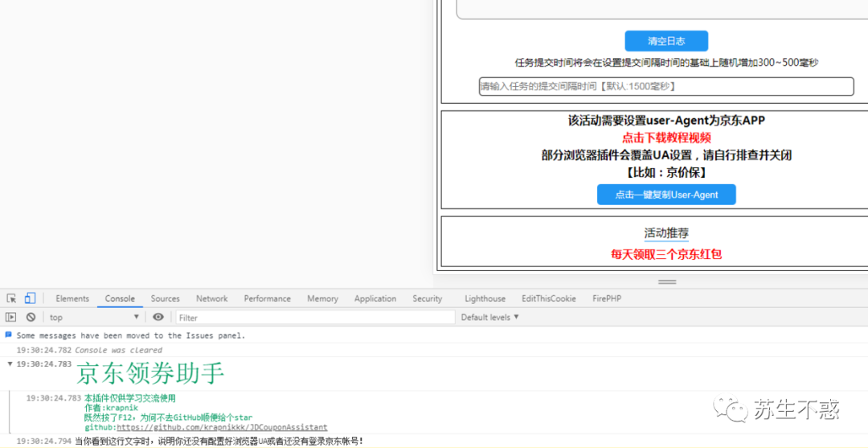Show the console sidebar icon
868x448 pixels.
tap(11, 318)
